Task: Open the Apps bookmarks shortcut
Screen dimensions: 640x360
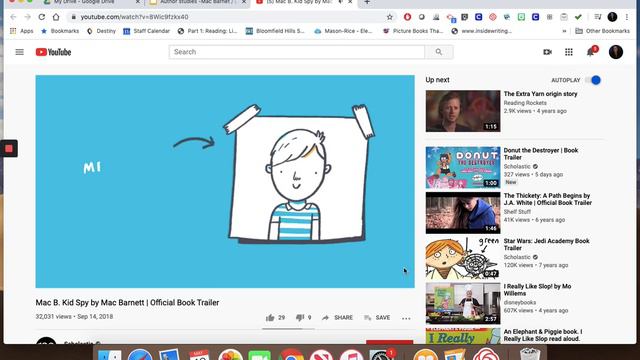Action: coord(22,31)
